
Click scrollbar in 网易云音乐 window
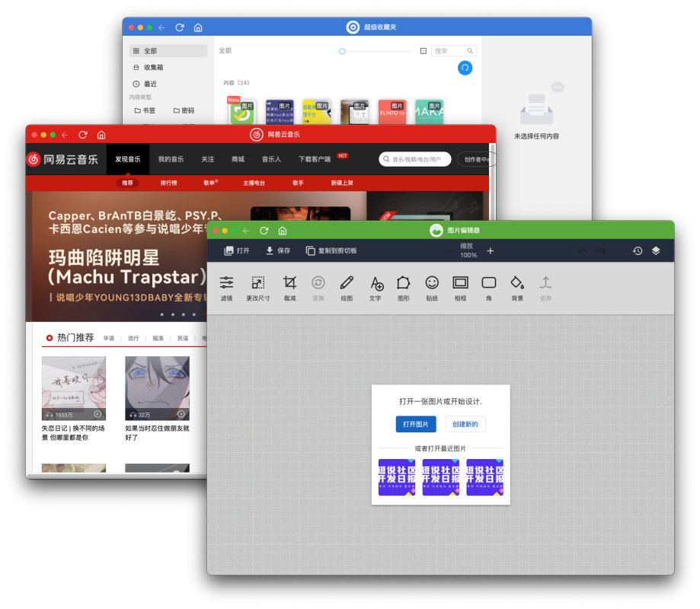[x=493, y=181]
